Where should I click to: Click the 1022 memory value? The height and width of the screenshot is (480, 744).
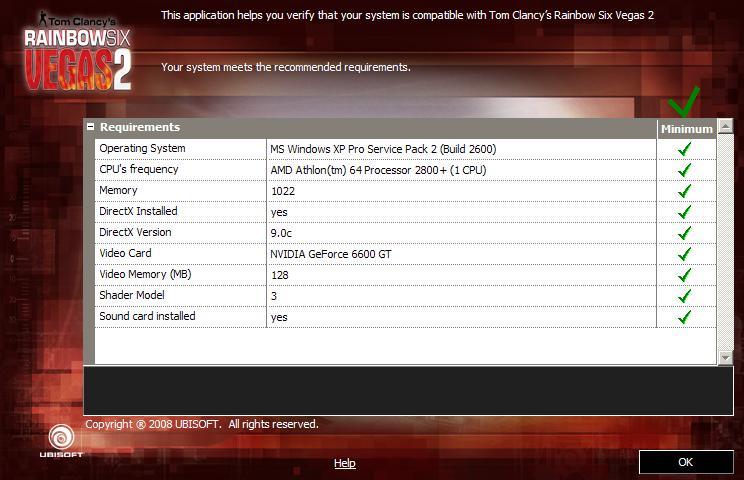[x=283, y=191]
